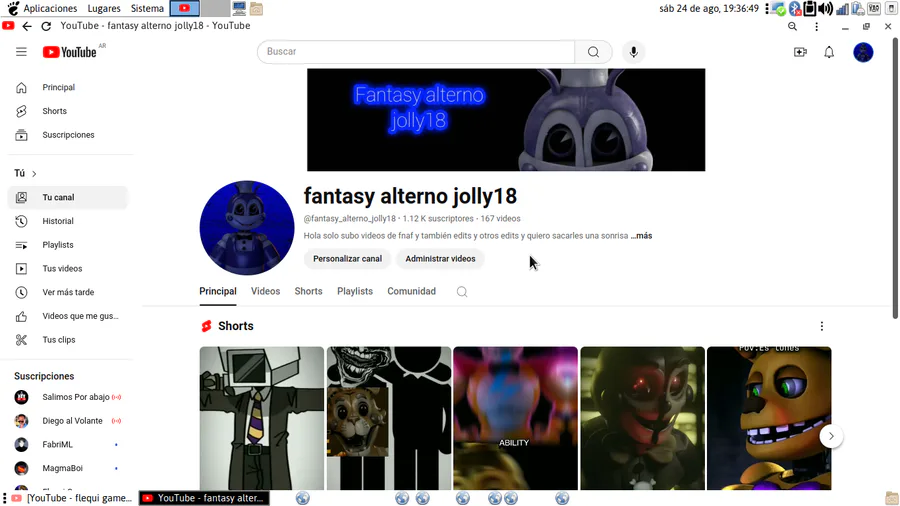
Task: Select YouTube fantasy alter taskbar window
Action: (x=204, y=498)
